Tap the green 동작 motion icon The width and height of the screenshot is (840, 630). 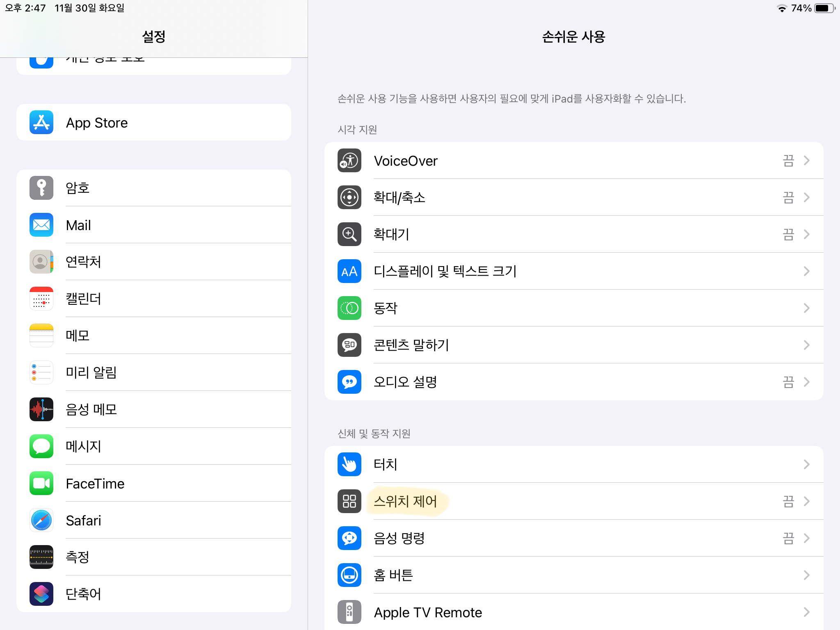349,308
